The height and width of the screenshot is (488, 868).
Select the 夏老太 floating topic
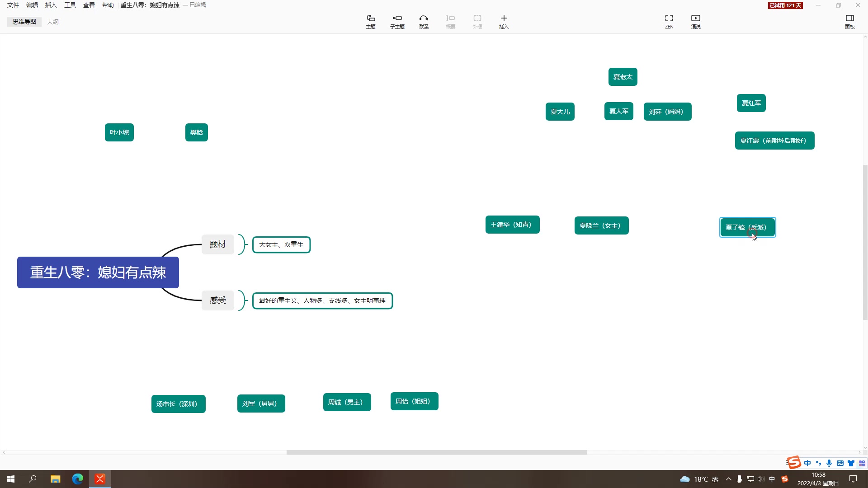pyautogui.click(x=623, y=77)
